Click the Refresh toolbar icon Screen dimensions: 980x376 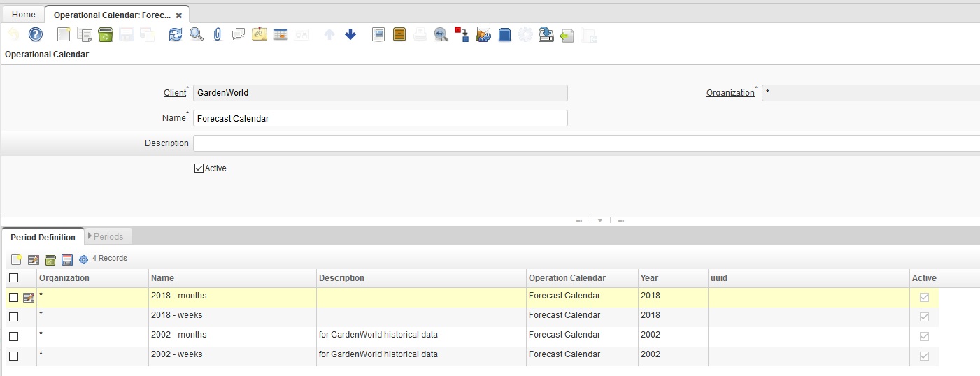[176, 34]
